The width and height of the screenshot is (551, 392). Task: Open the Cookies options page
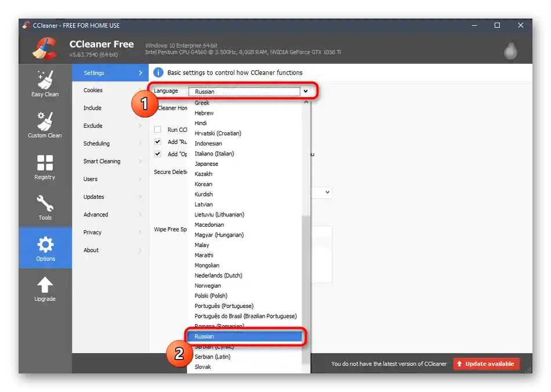pos(110,90)
